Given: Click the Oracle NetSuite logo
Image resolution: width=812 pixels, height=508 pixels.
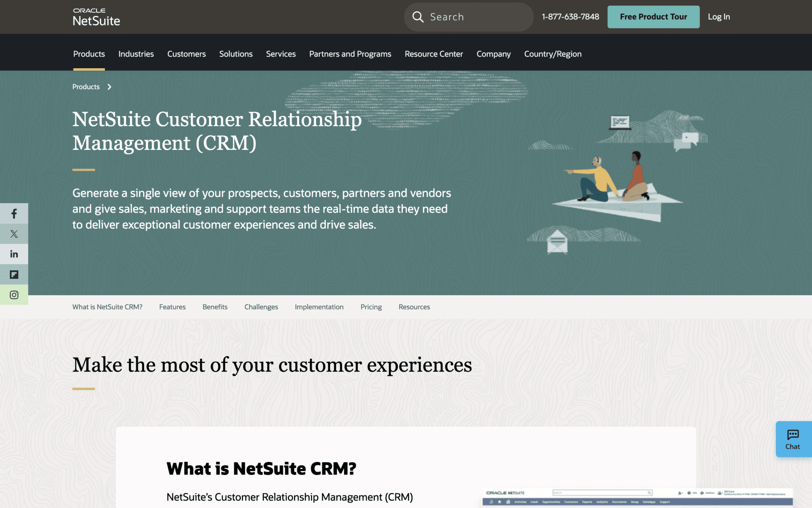Looking at the screenshot, I should pos(96,17).
